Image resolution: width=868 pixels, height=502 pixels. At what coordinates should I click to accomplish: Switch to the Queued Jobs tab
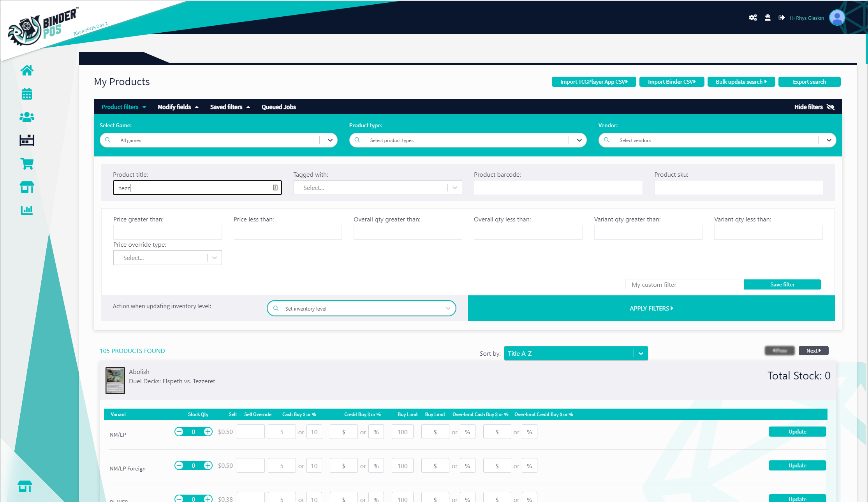278,107
